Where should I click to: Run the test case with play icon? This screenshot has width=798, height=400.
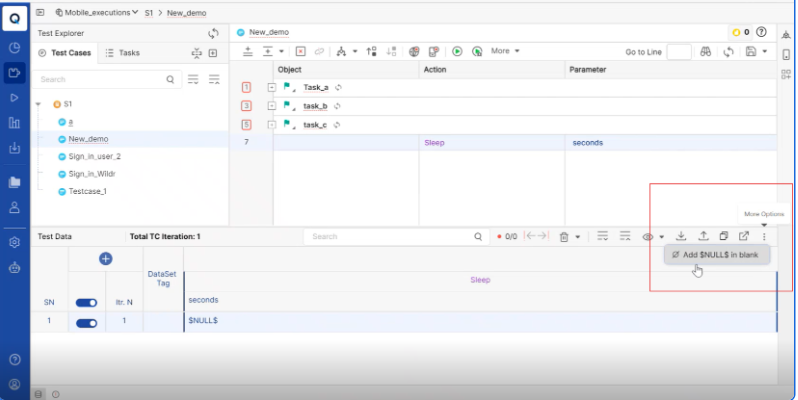(x=457, y=51)
